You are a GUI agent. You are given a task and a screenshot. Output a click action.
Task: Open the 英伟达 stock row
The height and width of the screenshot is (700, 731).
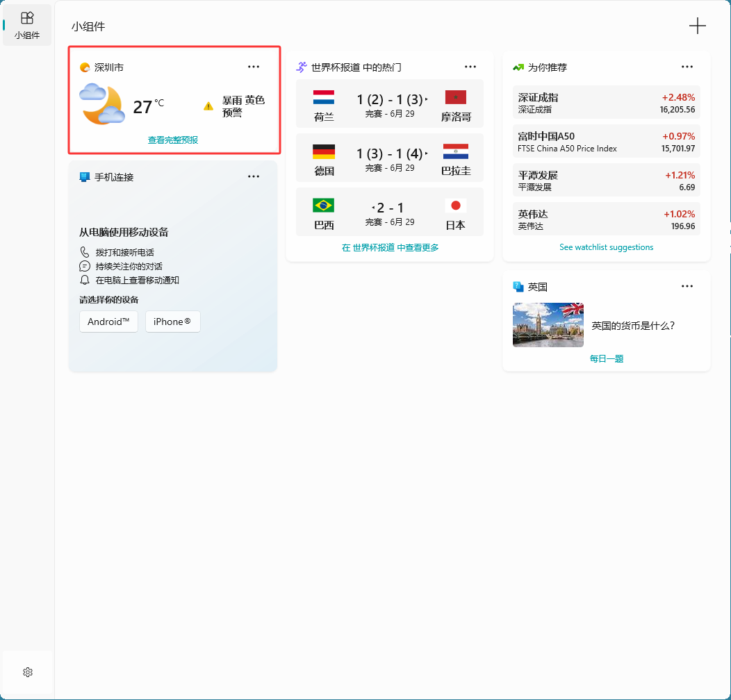coord(607,219)
